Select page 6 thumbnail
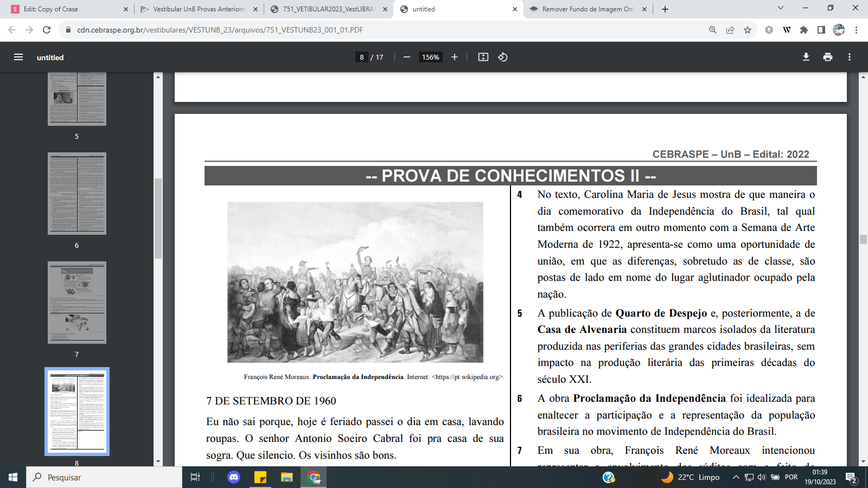Viewport: 868px width, 488px height. pyautogui.click(x=77, y=194)
